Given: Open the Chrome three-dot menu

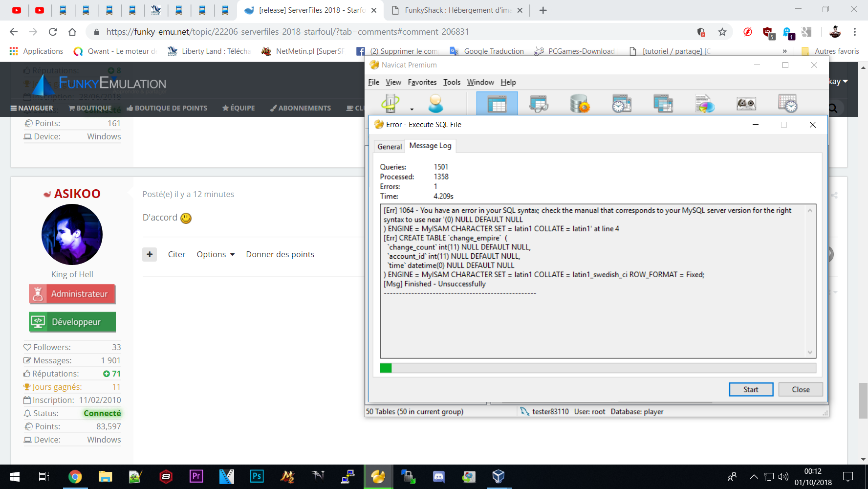Looking at the screenshot, I should point(855,32).
